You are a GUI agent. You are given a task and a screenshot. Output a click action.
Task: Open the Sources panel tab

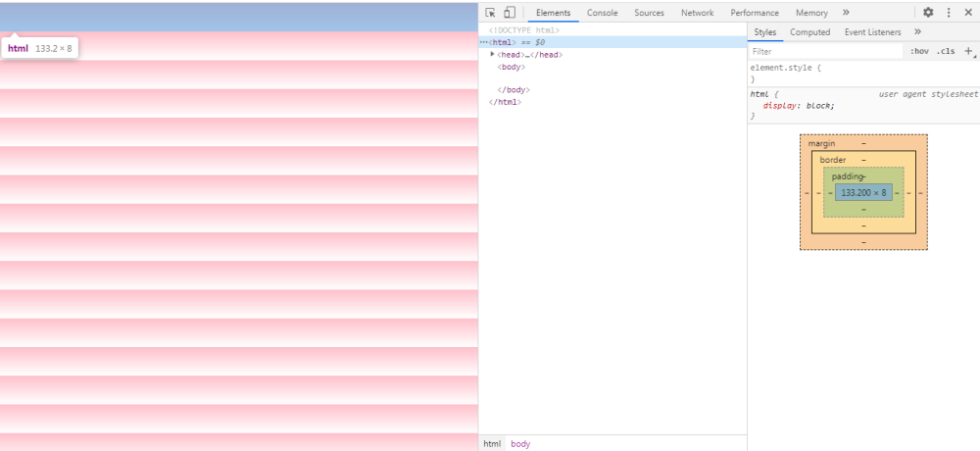649,13
